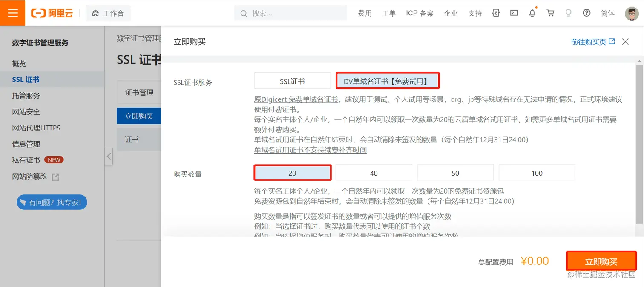Screen dimensions: 644x287
Task: Open 信息管理 in sidebar
Action: [x=26, y=144]
